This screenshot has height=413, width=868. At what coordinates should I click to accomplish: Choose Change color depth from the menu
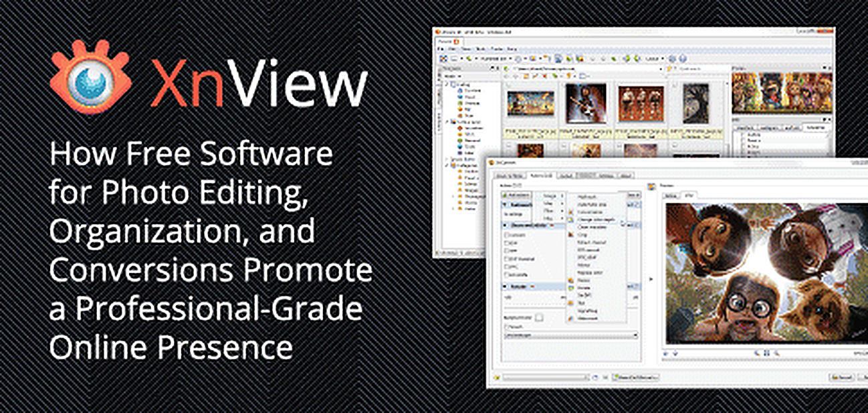point(596,220)
